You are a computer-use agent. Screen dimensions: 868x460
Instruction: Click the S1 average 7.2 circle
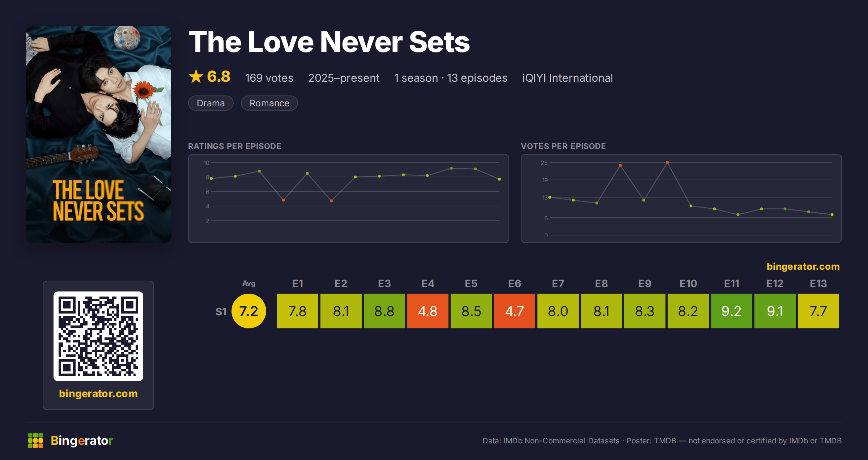[x=249, y=311]
